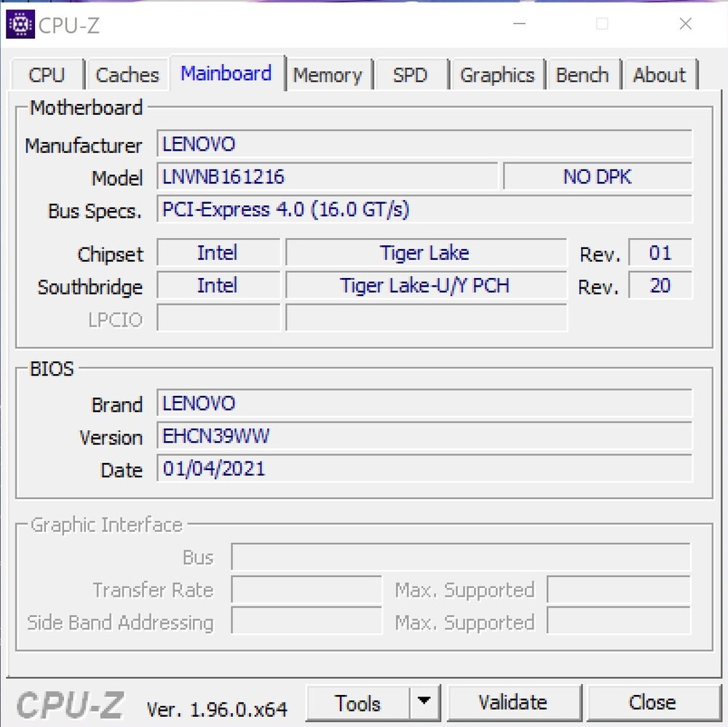Image resolution: width=728 pixels, height=727 pixels.
Task: Switch to the CPU tab
Action: 47,75
